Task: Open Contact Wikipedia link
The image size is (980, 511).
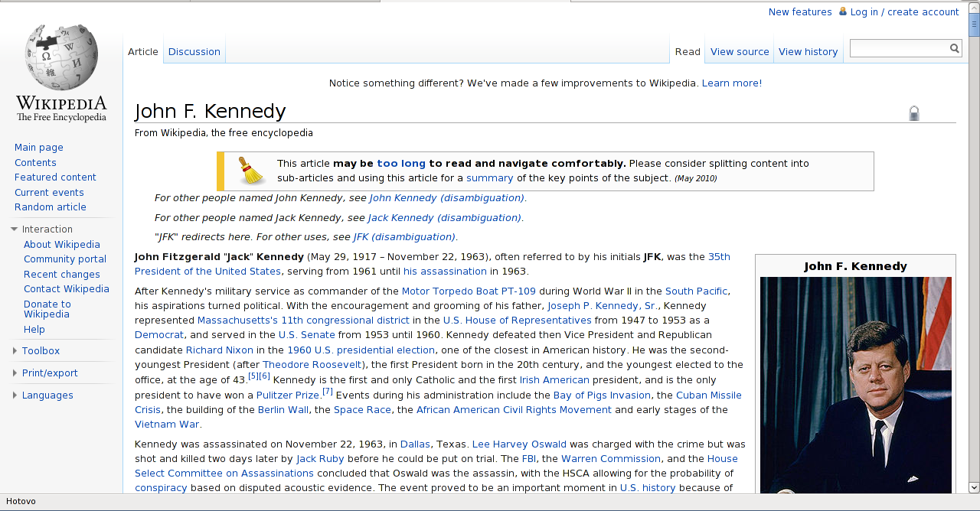Action: [67, 289]
